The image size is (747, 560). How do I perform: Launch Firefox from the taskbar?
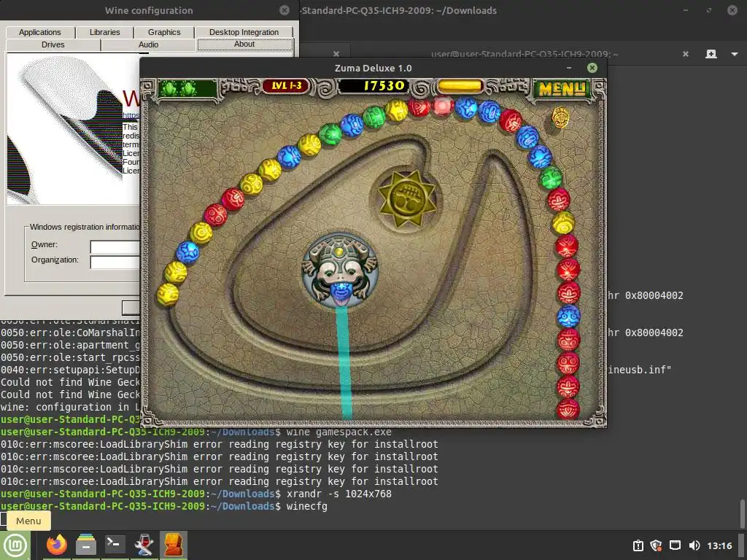[57, 545]
